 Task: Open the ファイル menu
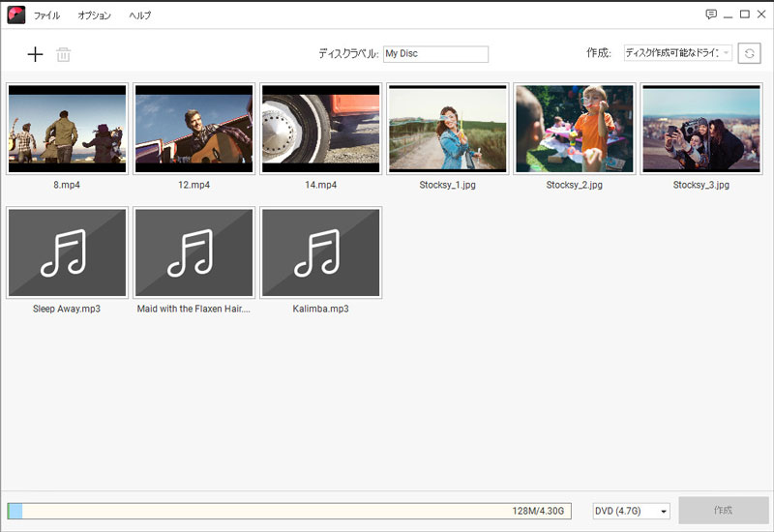[46, 15]
